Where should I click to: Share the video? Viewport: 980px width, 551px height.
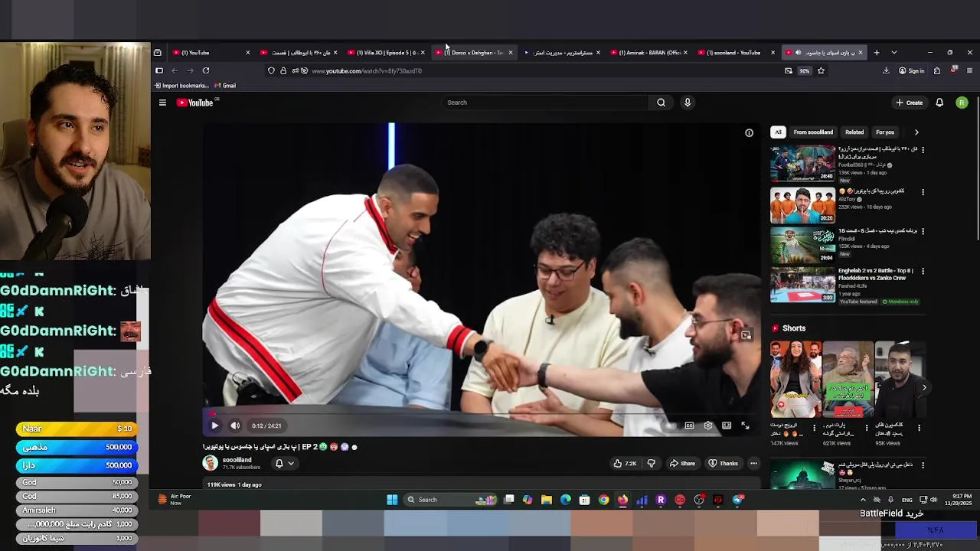click(682, 463)
